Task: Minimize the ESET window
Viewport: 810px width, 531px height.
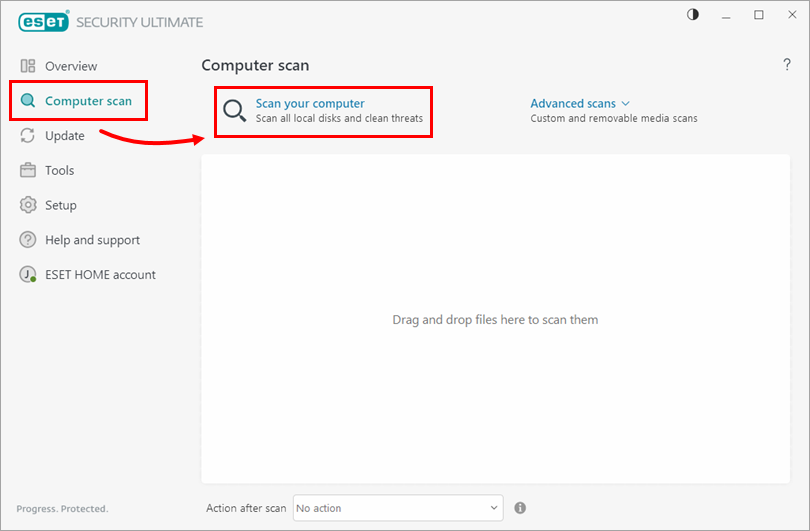Action: click(726, 15)
